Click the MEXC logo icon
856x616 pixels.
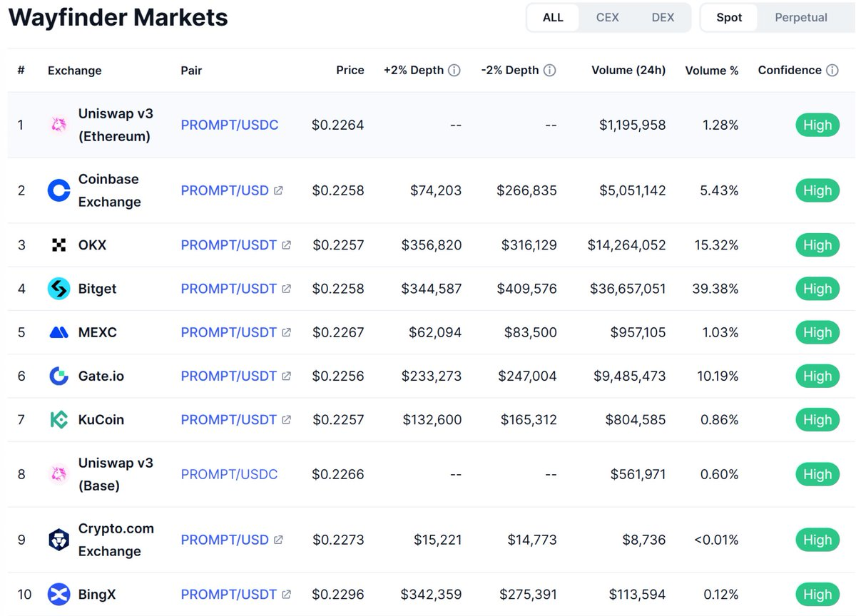pos(58,332)
